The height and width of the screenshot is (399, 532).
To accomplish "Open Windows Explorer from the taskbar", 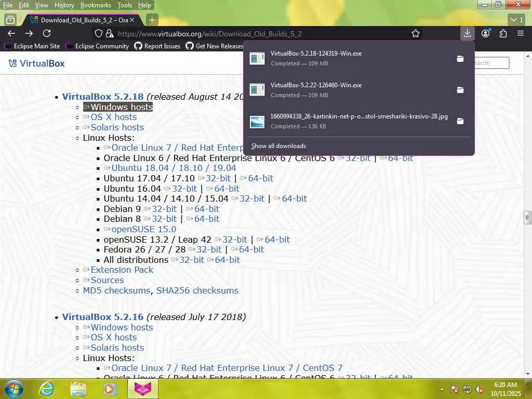I will point(78,389).
